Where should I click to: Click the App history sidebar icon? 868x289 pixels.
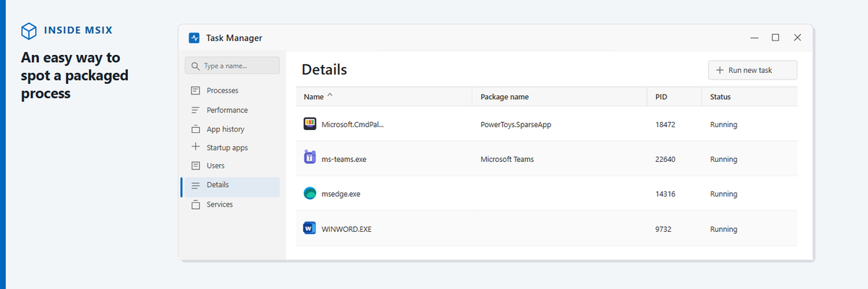pos(195,129)
